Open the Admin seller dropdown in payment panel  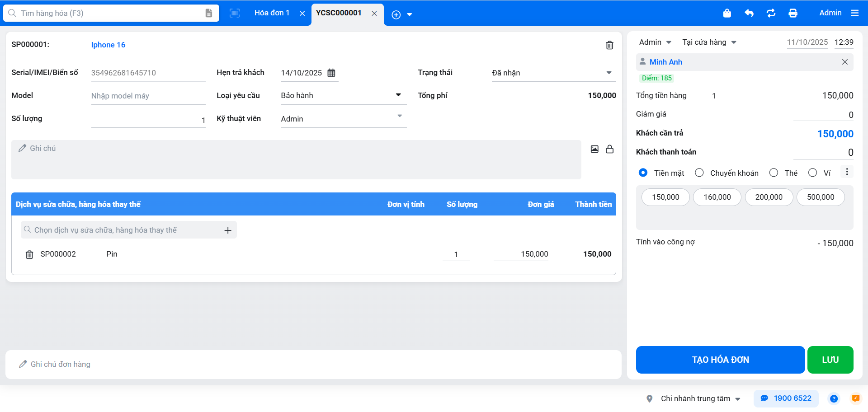click(x=655, y=42)
